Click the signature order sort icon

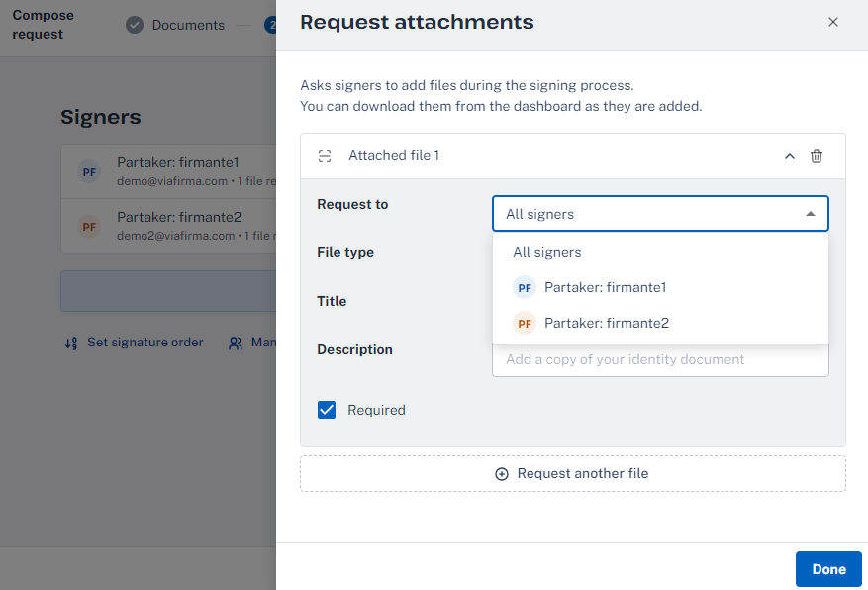tap(71, 344)
